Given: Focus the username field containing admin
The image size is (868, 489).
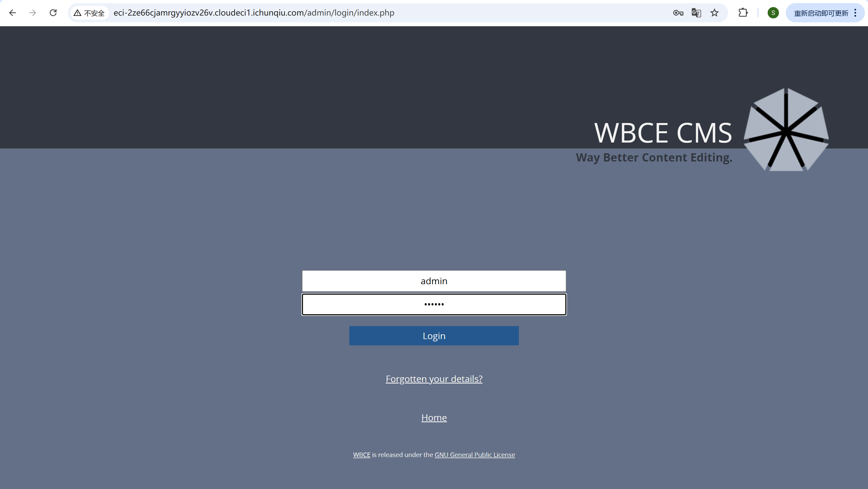Looking at the screenshot, I should pos(434,281).
